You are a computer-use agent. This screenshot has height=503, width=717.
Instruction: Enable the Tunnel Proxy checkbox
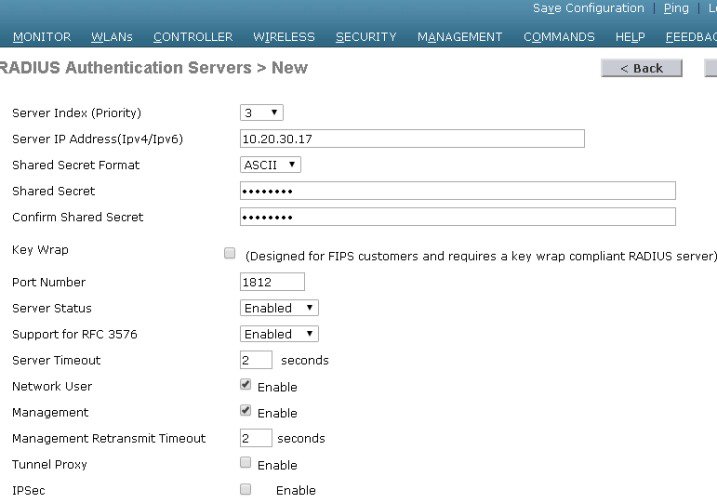coord(246,463)
